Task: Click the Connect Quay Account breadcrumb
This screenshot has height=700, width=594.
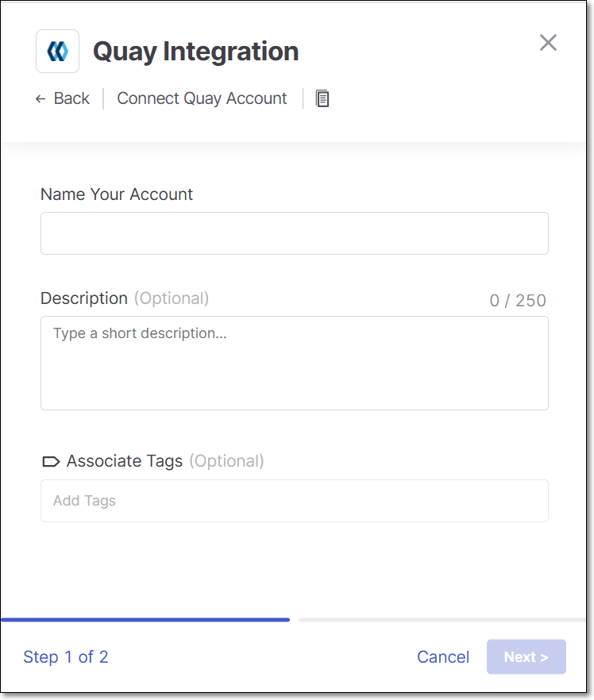Action: pos(202,98)
